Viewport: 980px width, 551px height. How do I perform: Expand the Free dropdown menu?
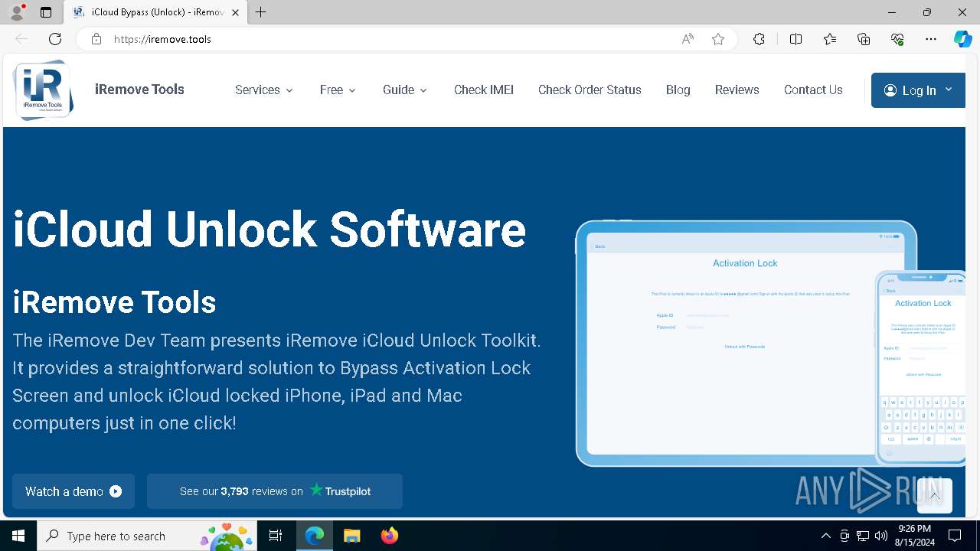(x=338, y=90)
